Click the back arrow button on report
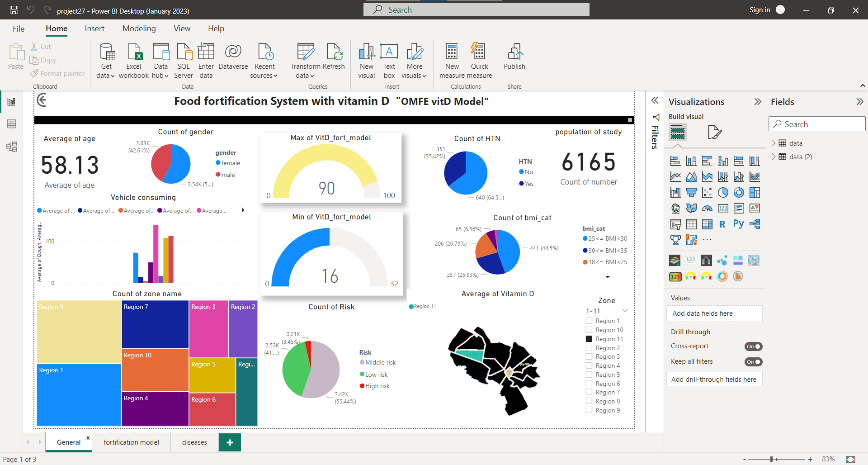 tap(42, 100)
